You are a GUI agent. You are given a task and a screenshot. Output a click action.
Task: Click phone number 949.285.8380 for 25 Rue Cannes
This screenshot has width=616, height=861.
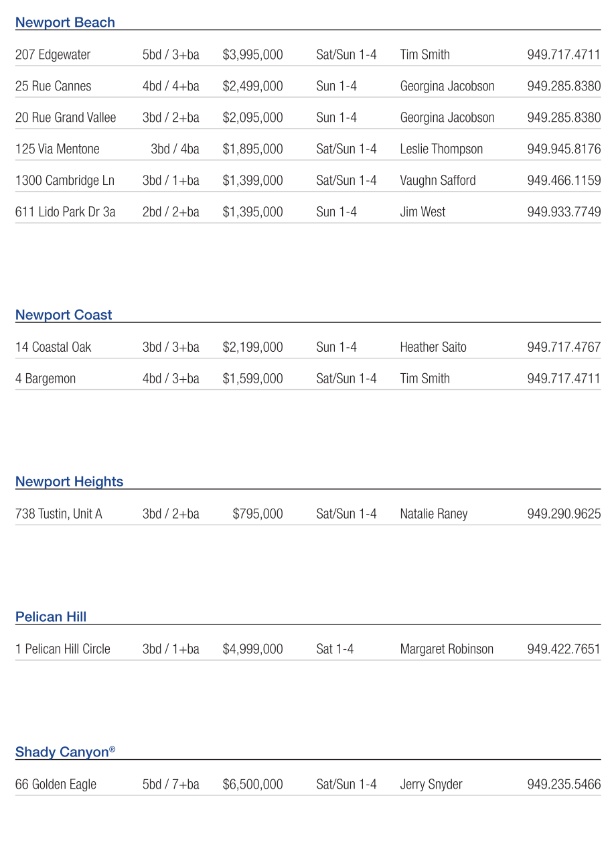click(x=564, y=86)
